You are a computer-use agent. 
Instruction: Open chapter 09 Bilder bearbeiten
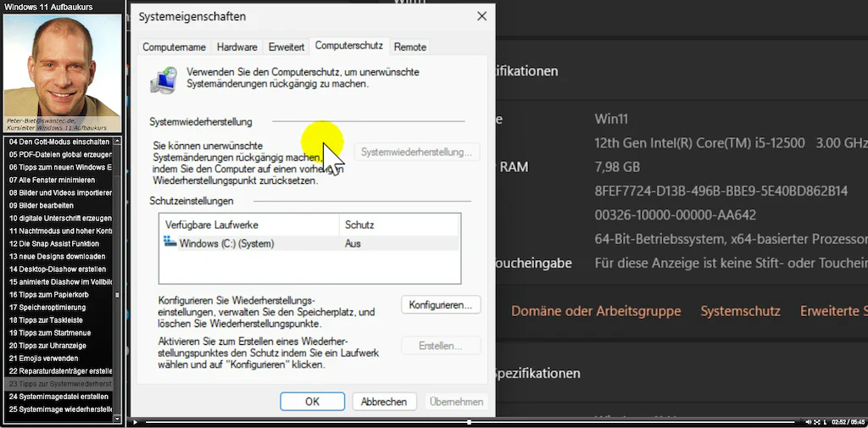coord(58,205)
